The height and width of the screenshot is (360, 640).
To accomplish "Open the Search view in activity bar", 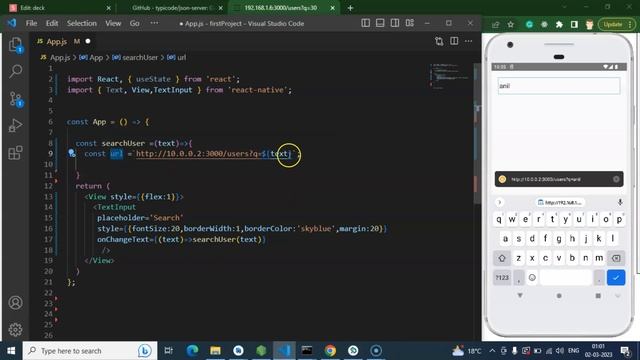I will (16, 71).
